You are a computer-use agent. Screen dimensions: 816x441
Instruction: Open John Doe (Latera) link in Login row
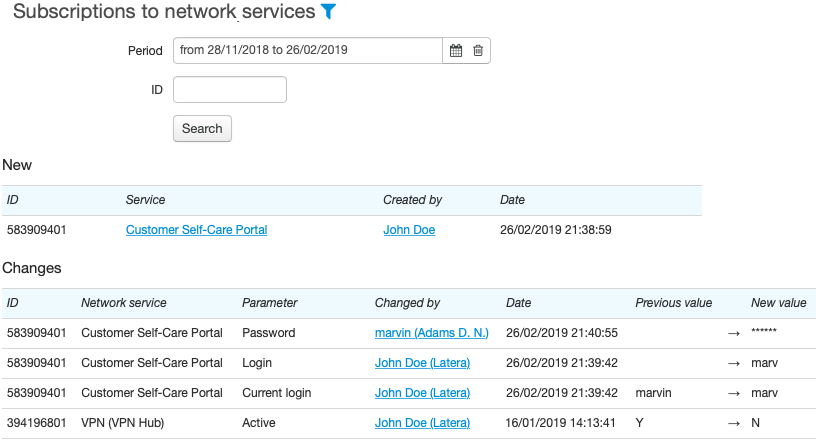pyautogui.click(x=423, y=363)
